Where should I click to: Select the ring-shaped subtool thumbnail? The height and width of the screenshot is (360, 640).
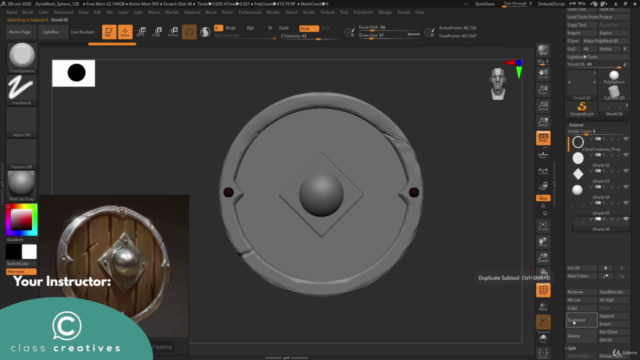point(578,142)
